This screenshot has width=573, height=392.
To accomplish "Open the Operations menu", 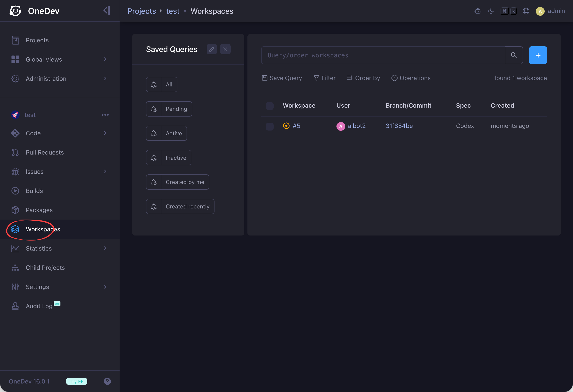I will 411,78.
